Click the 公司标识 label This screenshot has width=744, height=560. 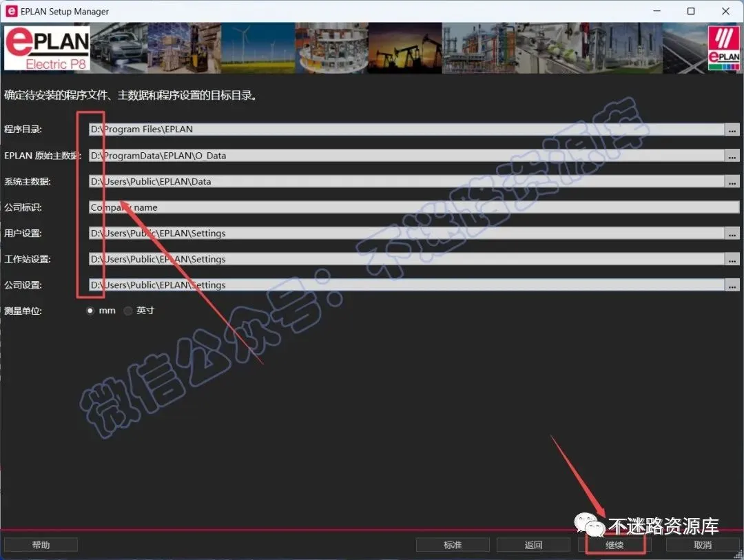pyautogui.click(x=23, y=207)
